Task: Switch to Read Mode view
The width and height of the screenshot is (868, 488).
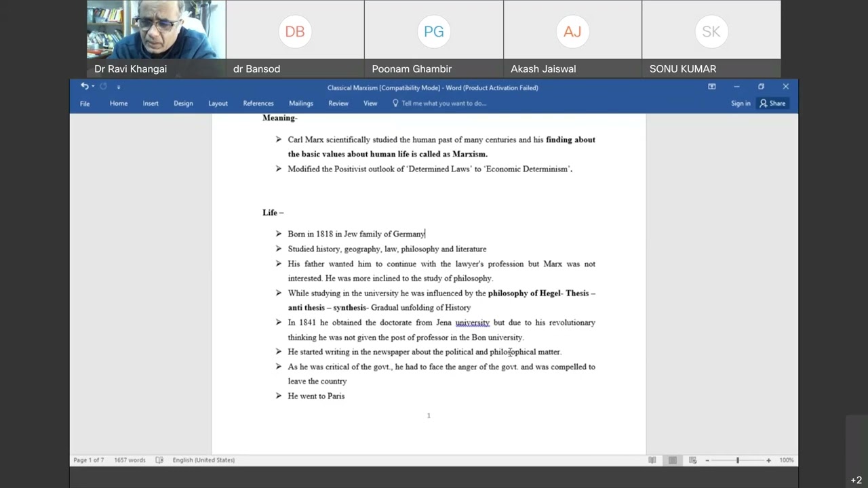Action: 652,460
